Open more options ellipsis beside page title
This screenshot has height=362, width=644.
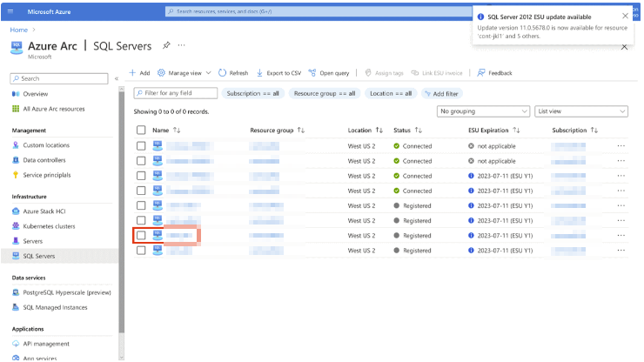(x=182, y=45)
